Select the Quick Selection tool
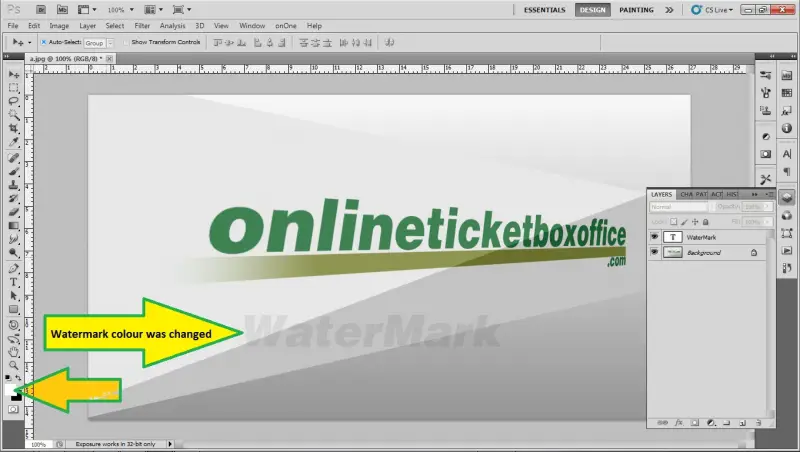The width and height of the screenshot is (800, 452). pyautogui.click(x=14, y=114)
